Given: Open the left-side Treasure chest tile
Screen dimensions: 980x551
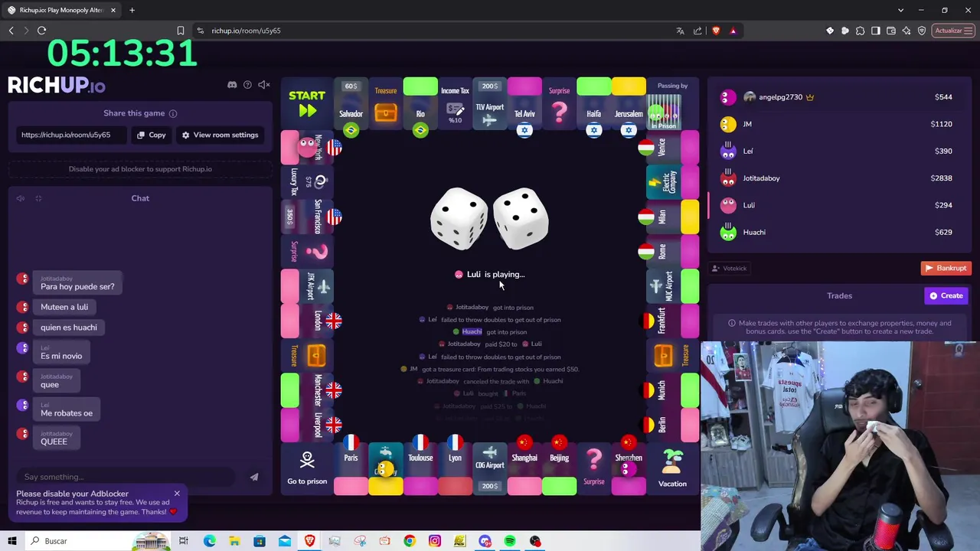Looking at the screenshot, I should point(307,355).
